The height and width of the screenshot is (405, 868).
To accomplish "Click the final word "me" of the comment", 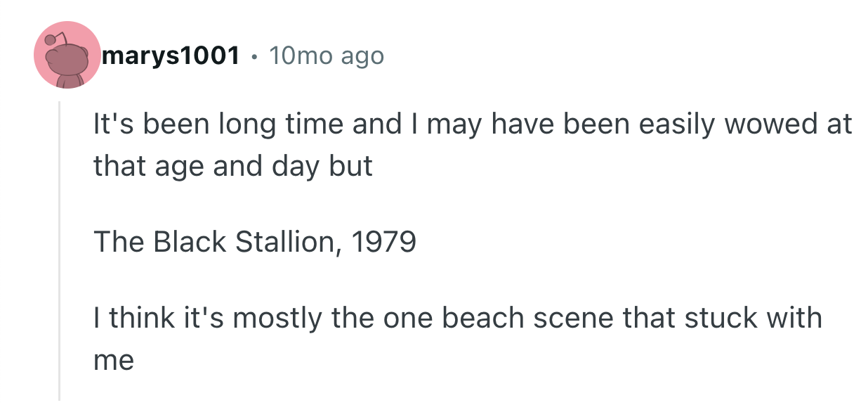I will tap(114, 360).
